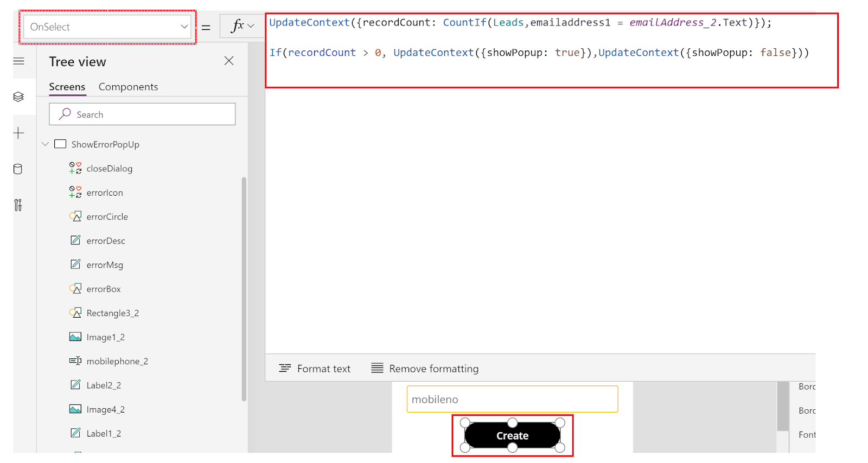Click the Insert plus icon
Screen dimensions: 868x463
[x=18, y=133]
